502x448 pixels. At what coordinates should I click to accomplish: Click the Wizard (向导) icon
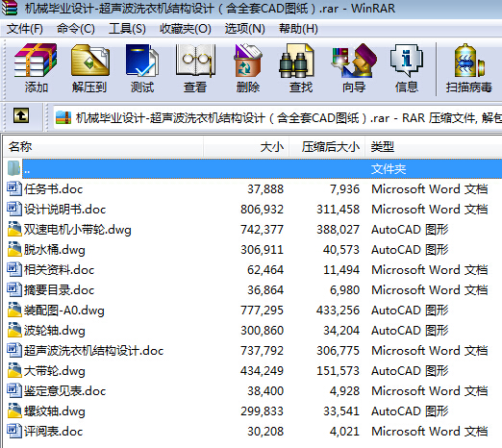coord(354,61)
